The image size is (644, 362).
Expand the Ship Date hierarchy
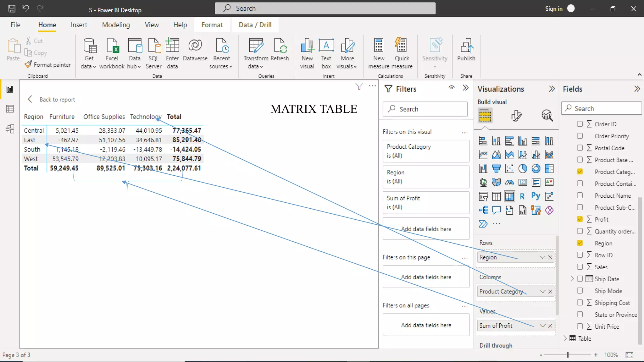point(572,279)
